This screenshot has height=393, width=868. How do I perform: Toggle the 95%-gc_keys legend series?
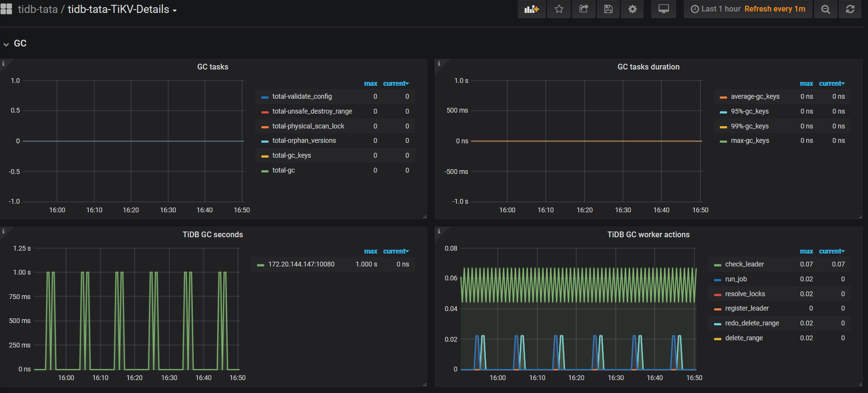750,111
